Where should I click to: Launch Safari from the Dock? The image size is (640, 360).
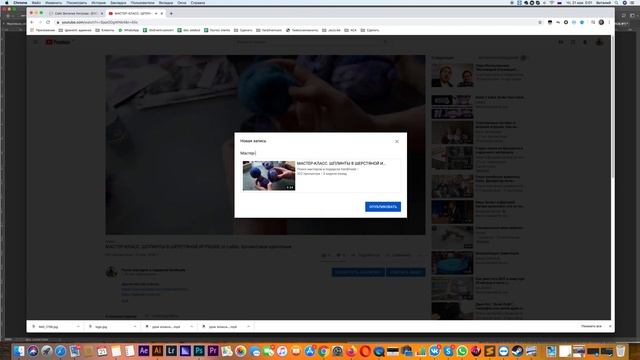[60, 351]
